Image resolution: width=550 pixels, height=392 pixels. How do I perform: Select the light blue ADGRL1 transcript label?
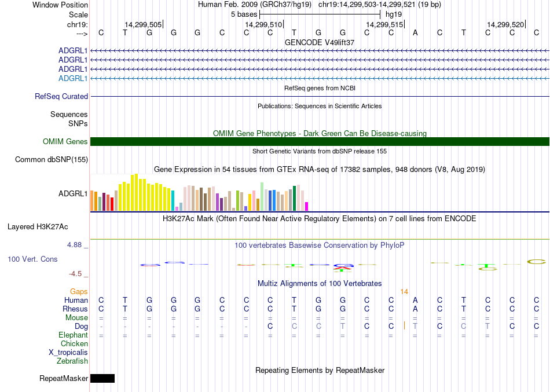tap(73, 79)
